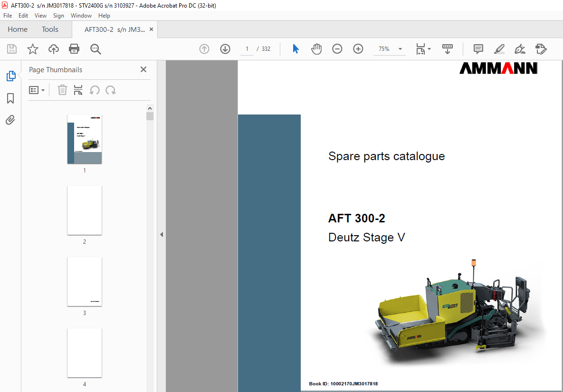Switch to the Home tab

18,29
